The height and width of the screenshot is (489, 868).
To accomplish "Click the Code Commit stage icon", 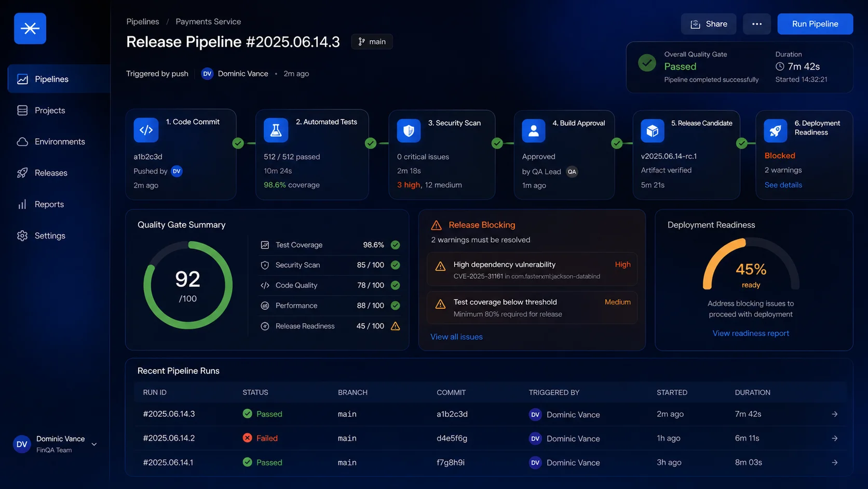I will (146, 130).
